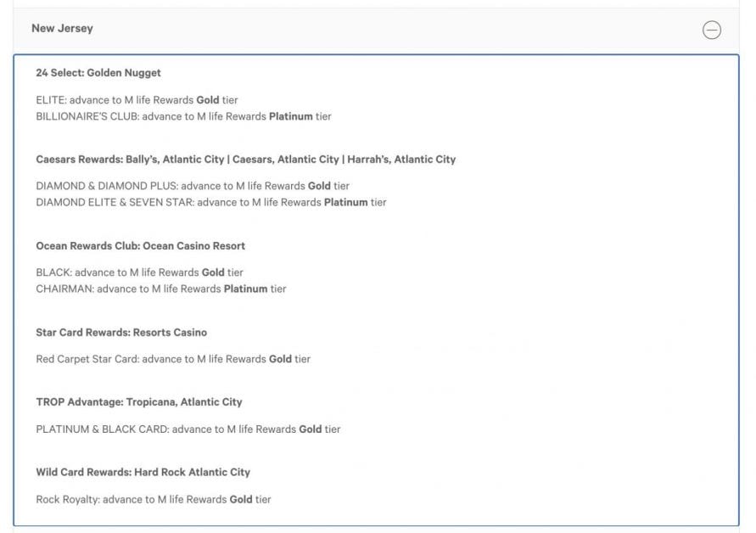Click the BILLIONAIRE'S CLUB Platinum tier line
The width and height of the screenshot is (756, 533).
(183, 116)
